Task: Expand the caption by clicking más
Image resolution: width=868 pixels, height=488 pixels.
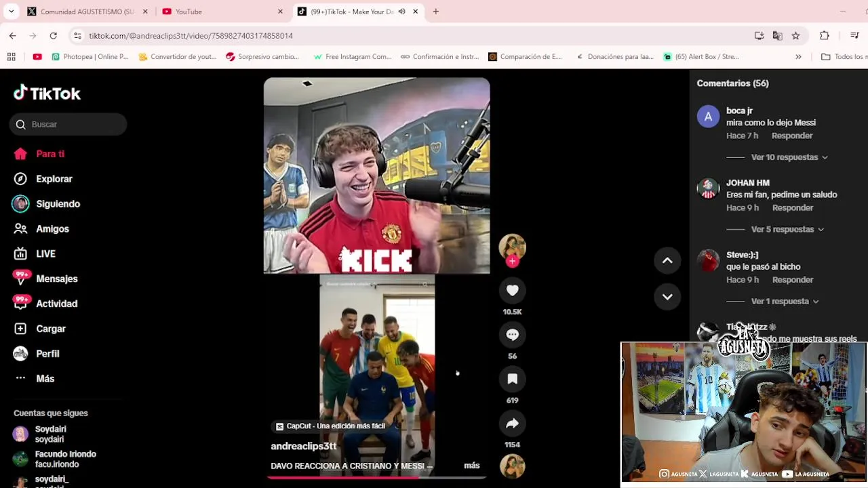Action: (472, 466)
